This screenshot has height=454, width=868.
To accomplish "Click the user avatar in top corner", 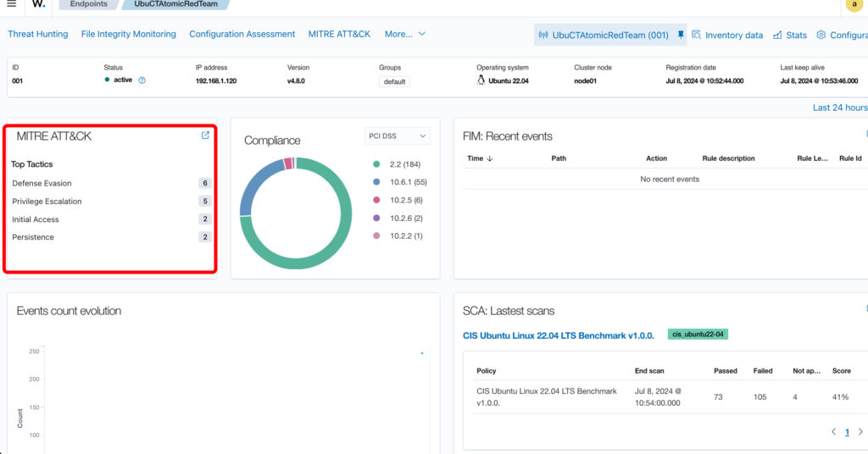I will tap(854, 4).
